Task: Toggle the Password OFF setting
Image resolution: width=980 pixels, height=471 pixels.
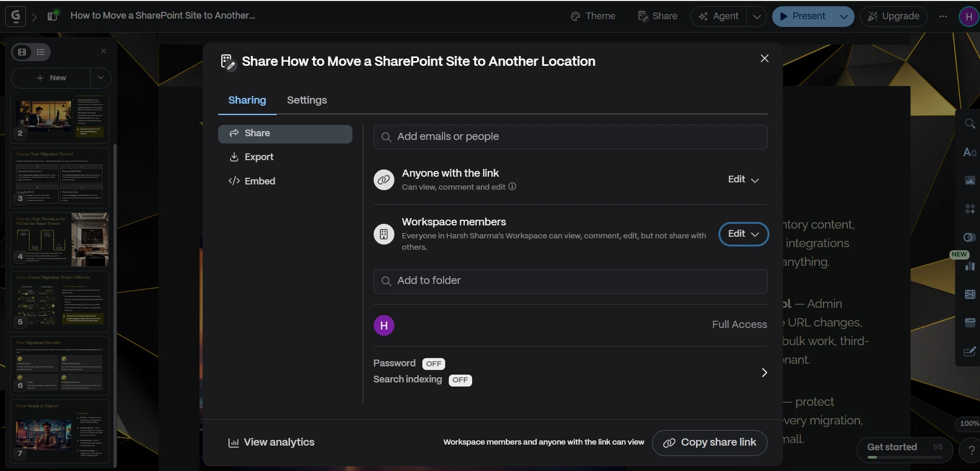Action: (434, 364)
